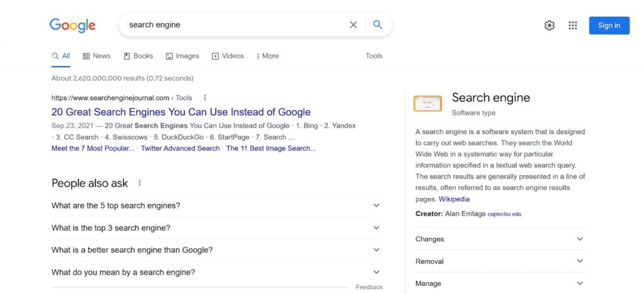Open the settings gear icon

pyautogui.click(x=549, y=25)
